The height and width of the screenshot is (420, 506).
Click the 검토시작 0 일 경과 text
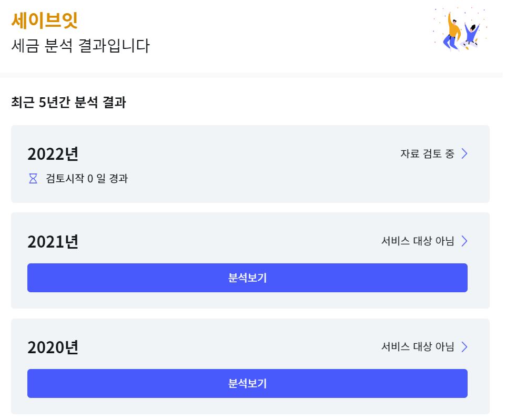pos(87,179)
